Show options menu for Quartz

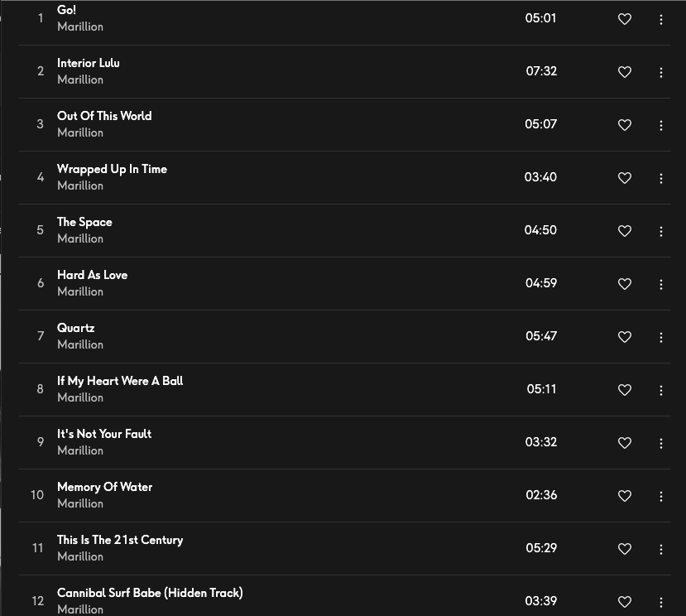pos(661,337)
